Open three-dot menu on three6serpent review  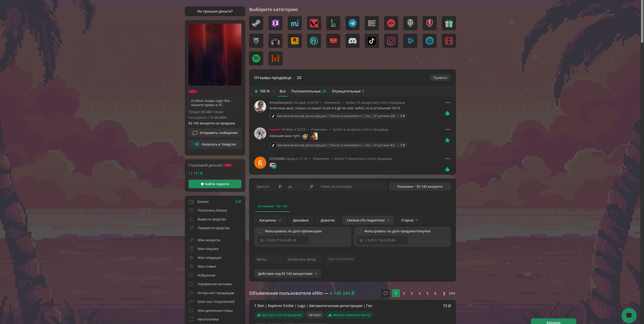[448, 103]
